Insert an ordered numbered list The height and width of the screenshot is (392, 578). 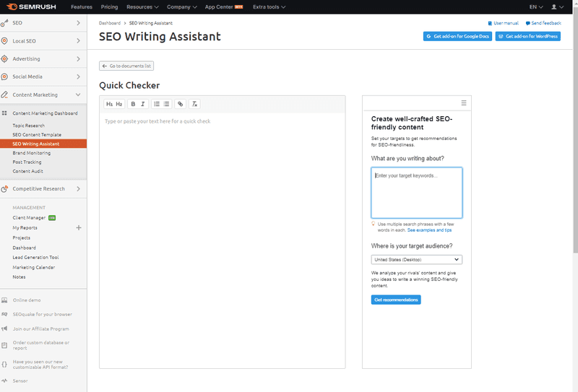click(x=157, y=104)
